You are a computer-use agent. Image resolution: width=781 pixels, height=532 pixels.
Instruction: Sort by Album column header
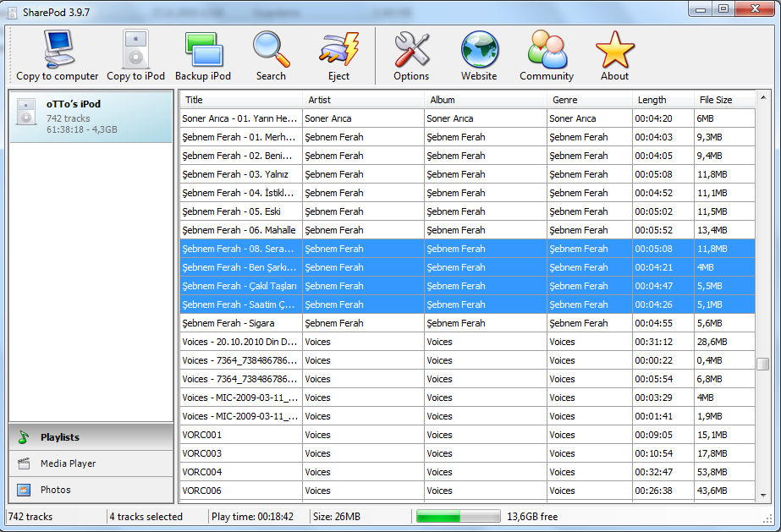point(486,100)
